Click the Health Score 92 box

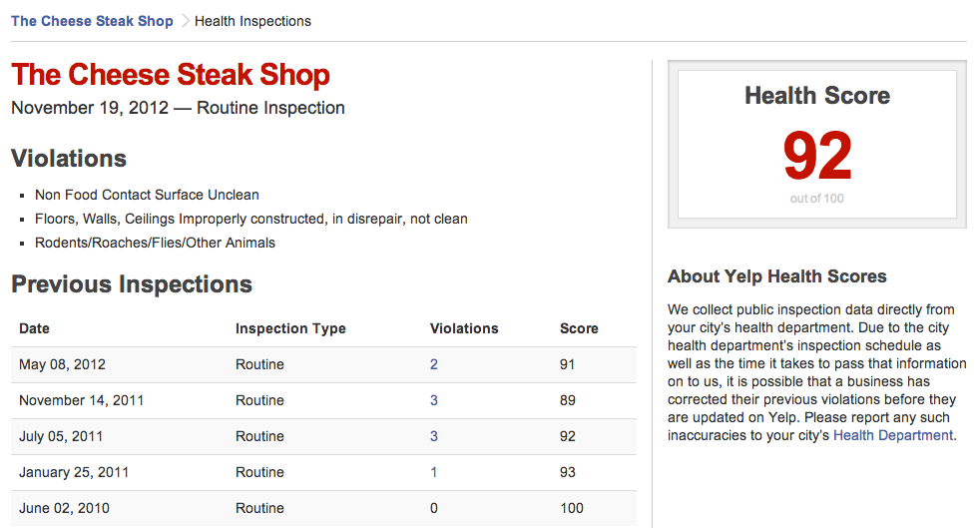pyautogui.click(x=817, y=145)
